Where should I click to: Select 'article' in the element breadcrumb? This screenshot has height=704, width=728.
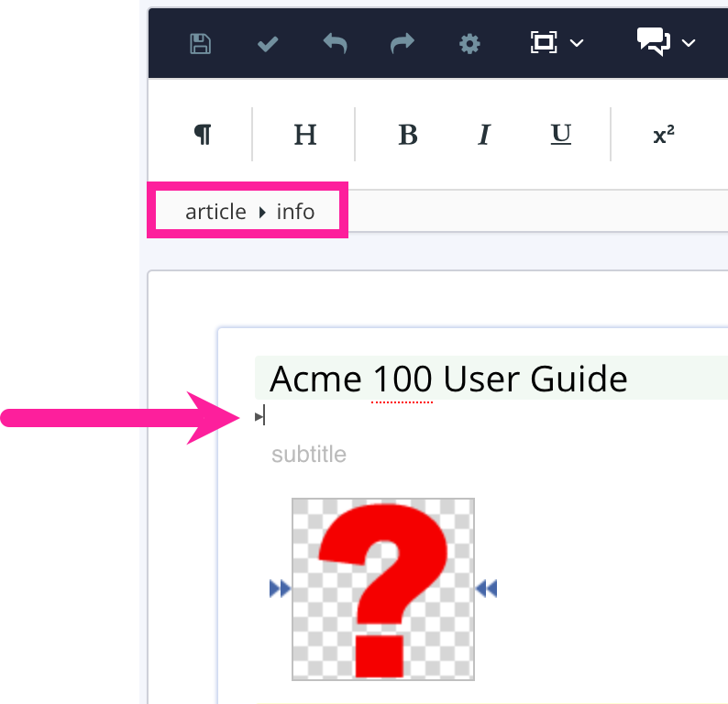coord(215,212)
